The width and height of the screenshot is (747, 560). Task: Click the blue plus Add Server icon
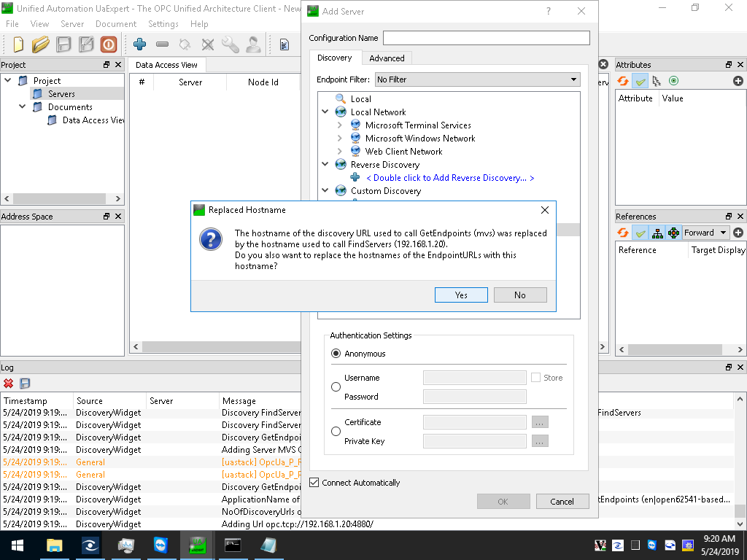click(x=139, y=44)
